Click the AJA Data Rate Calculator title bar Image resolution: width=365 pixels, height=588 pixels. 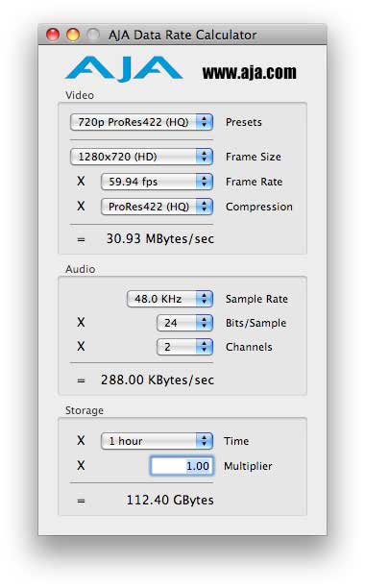tap(182, 35)
